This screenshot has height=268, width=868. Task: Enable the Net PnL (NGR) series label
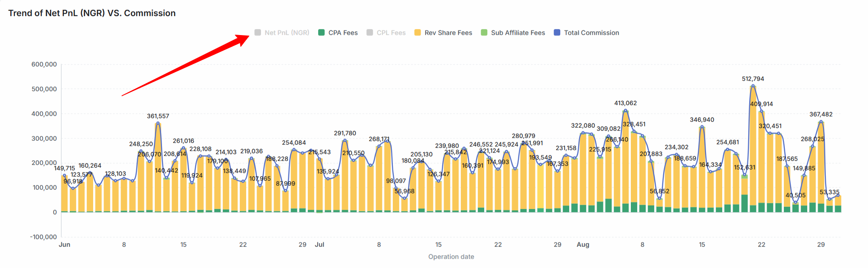[287, 33]
